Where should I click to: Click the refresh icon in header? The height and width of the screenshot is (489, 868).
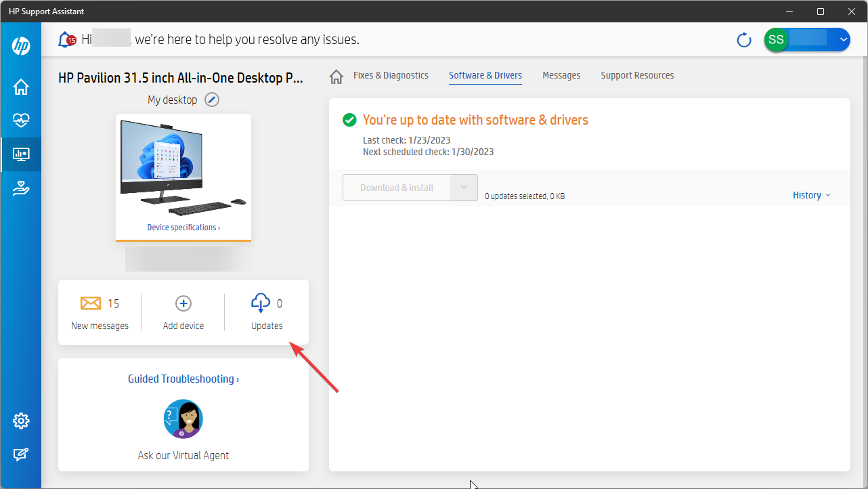click(x=744, y=40)
